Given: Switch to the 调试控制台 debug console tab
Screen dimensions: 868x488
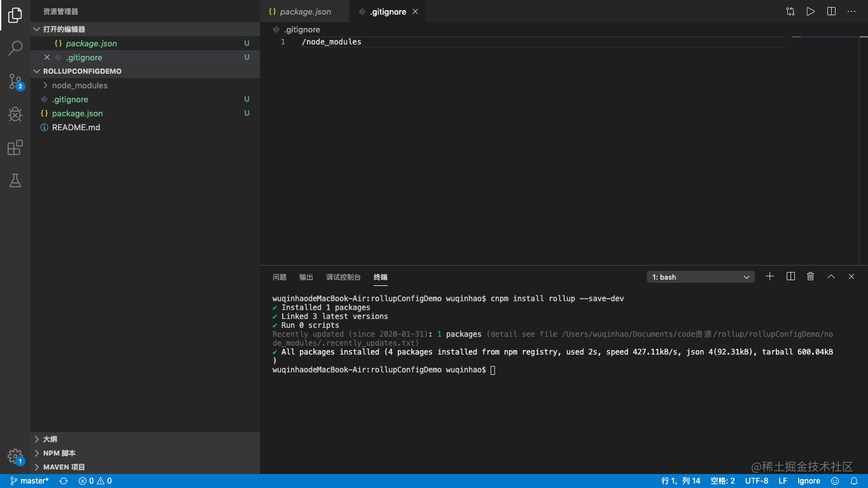Looking at the screenshot, I should (x=343, y=277).
